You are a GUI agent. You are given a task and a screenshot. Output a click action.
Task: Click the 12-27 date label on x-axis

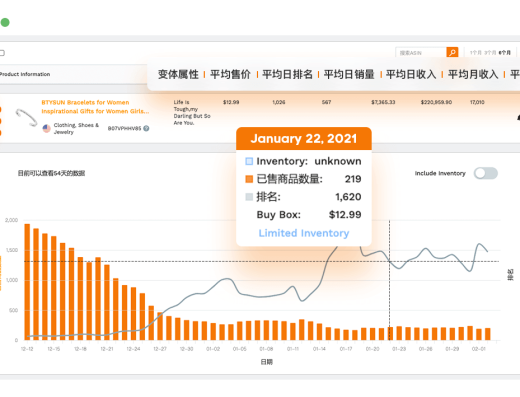[x=160, y=349]
